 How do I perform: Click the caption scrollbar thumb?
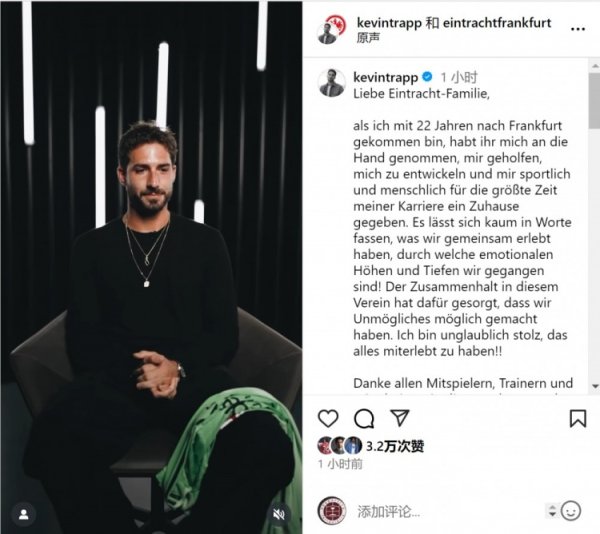click(x=595, y=101)
